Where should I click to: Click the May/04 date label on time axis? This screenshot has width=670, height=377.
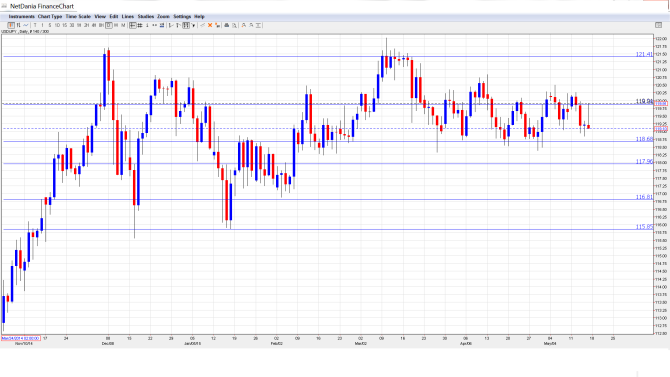click(x=550, y=343)
